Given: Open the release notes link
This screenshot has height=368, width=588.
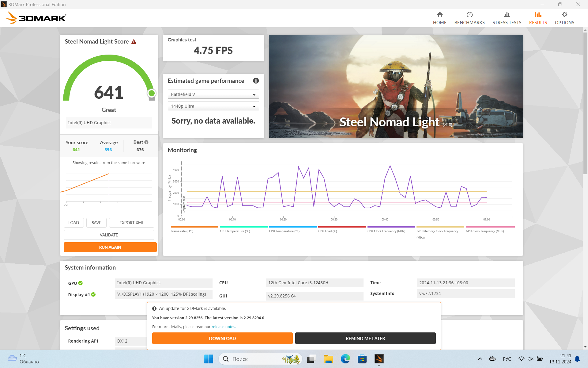Looking at the screenshot, I should coord(223,327).
